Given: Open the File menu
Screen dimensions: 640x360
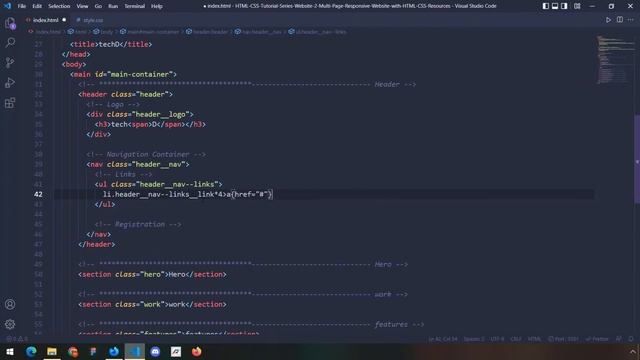Looking at the screenshot, I should pyautogui.click(x=22, y=6).
